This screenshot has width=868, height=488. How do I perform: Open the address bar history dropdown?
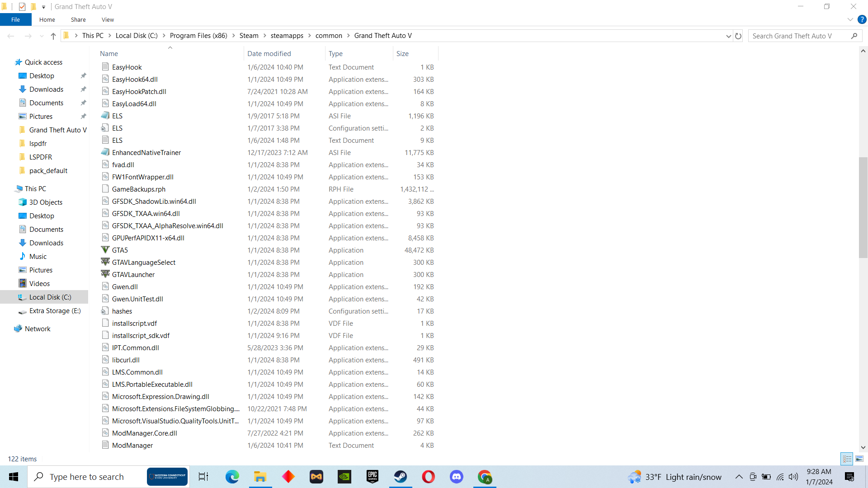728,36
